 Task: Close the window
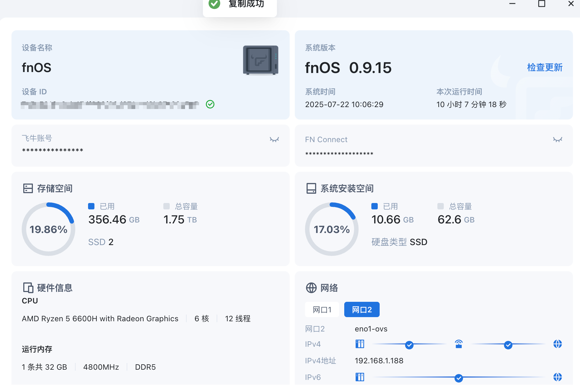[571, 4]
